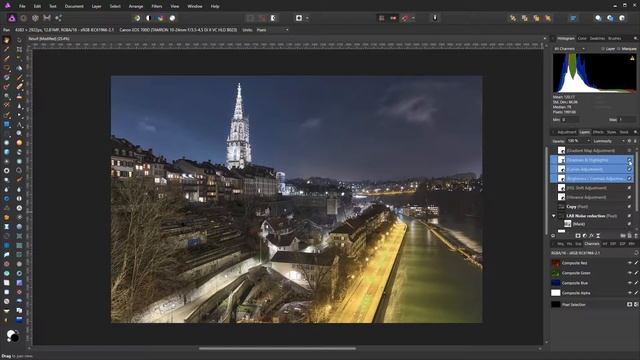
Task: Select the Composite Alpha channel row
Action: tap(595, 293)
